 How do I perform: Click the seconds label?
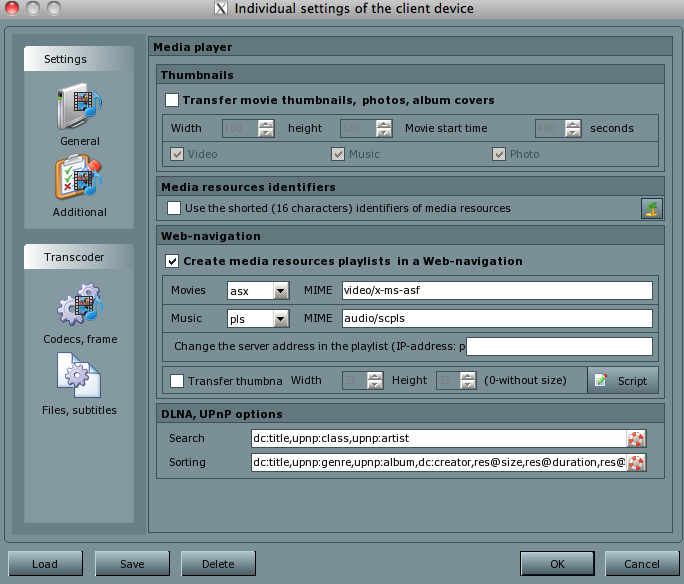coord(612,128)
